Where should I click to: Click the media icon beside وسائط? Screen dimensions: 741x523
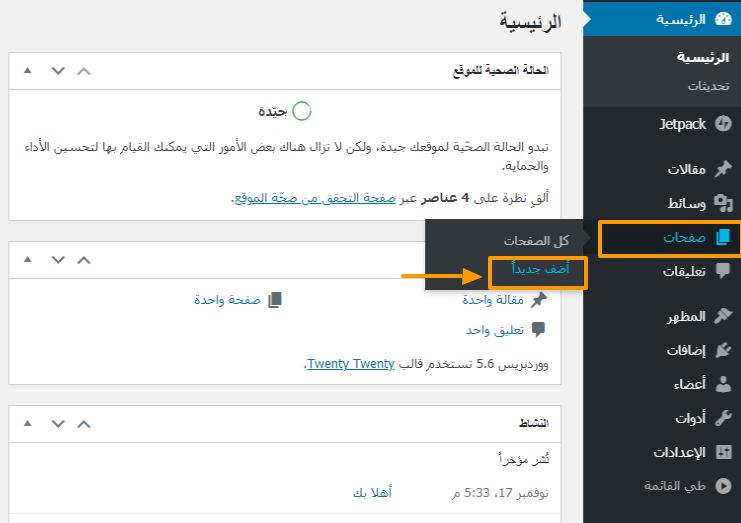723,203
